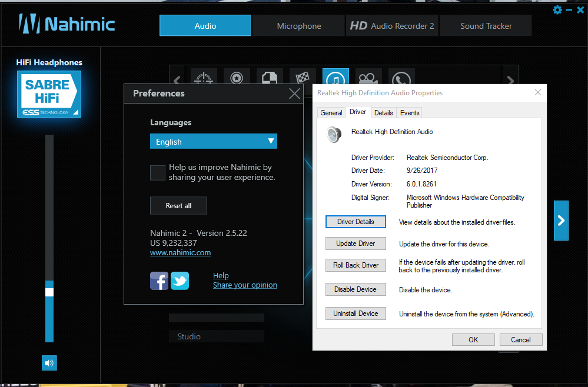588x387 pixels.
Task: Open the Help link in Preferences
Action: pos(221,275)
